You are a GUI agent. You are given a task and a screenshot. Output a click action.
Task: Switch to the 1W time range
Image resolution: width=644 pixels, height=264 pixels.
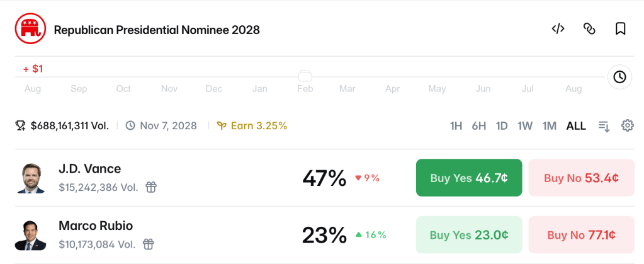[525, 126]
